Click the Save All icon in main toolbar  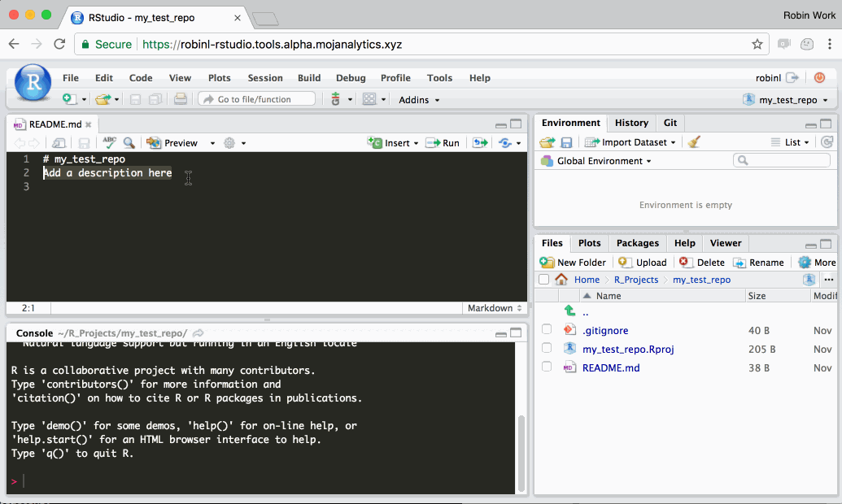coord(155,99)
